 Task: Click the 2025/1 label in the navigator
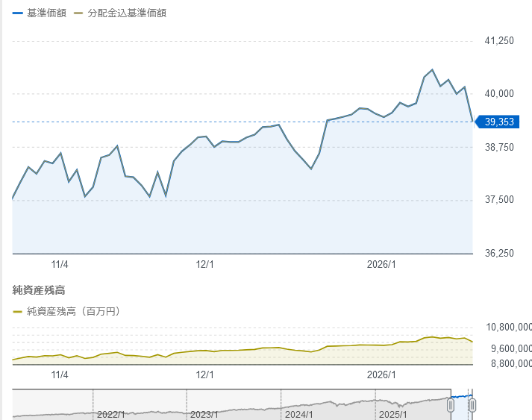[393, 414]
